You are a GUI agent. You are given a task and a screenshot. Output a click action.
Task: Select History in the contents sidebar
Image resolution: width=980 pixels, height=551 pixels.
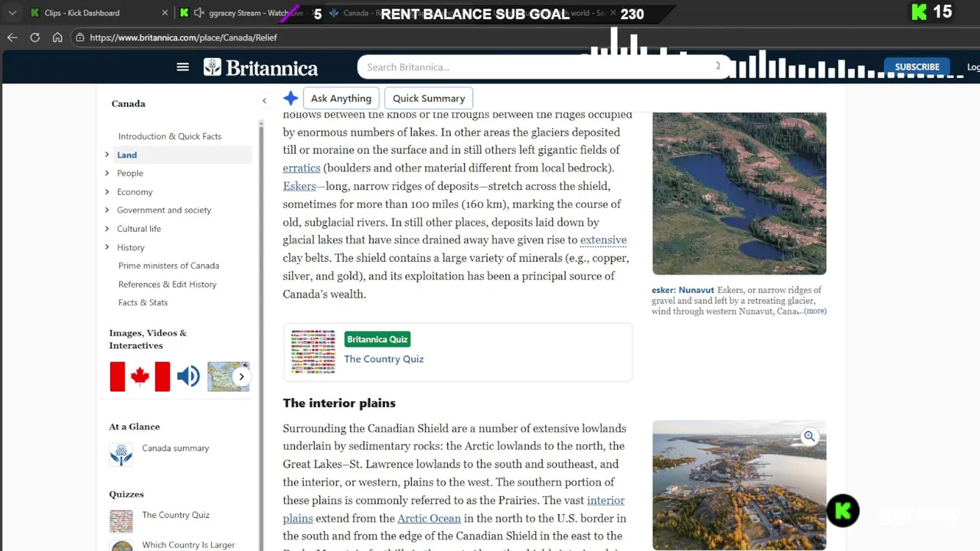tap(131, 247)
